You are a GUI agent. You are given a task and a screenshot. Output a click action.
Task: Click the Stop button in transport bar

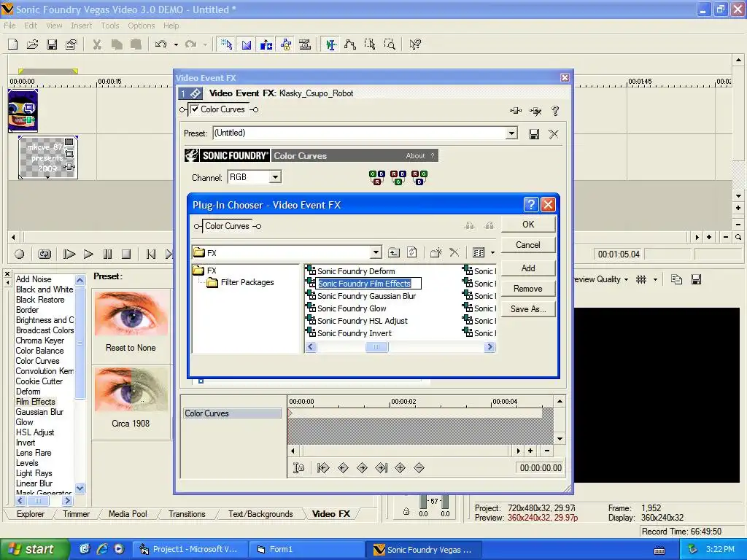pos(126,254)
